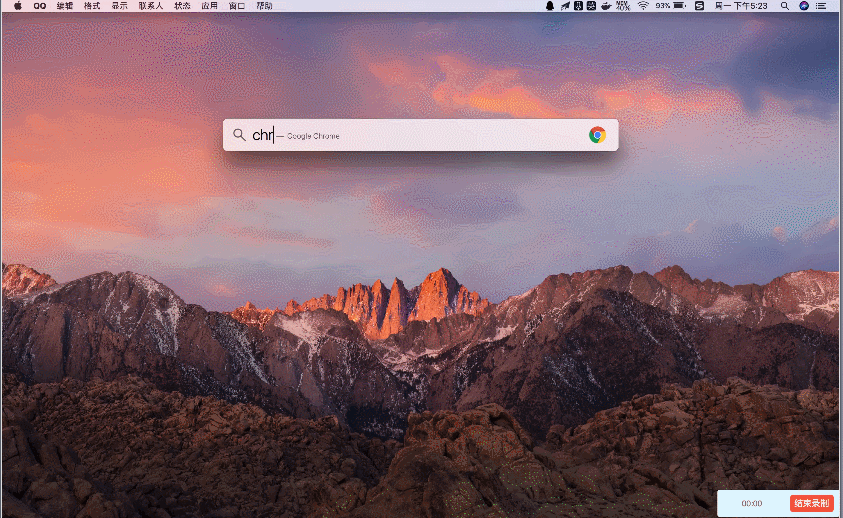Click the magnifier icon in the Spotlight bar
843x518 pixels.
[x=239, y=135]
